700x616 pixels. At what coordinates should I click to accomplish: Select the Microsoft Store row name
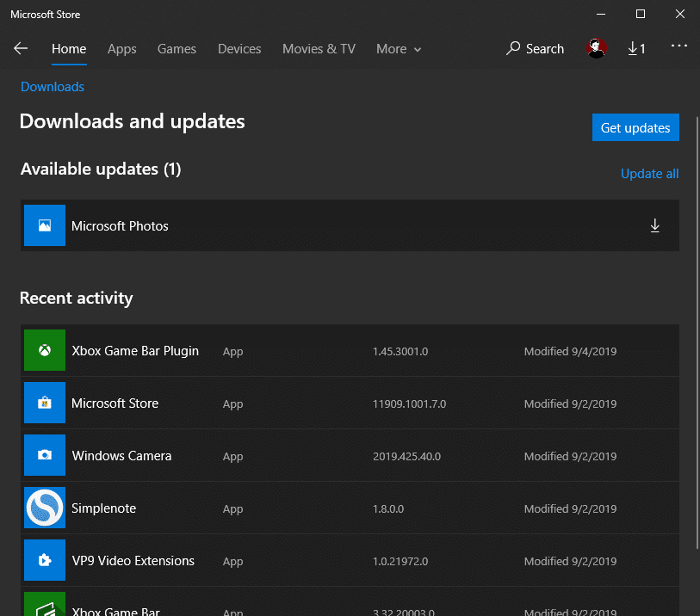(115, 403)
